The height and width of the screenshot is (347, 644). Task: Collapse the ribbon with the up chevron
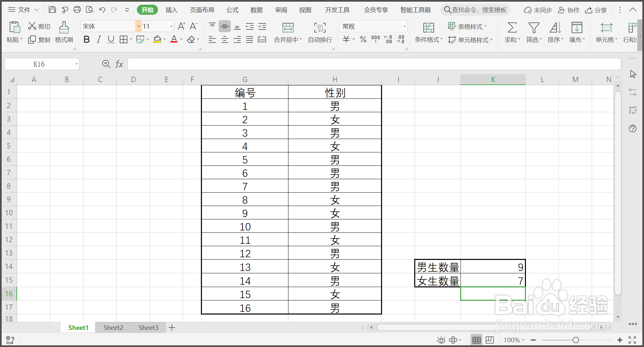pyautogui.click(x=633, y=10)
